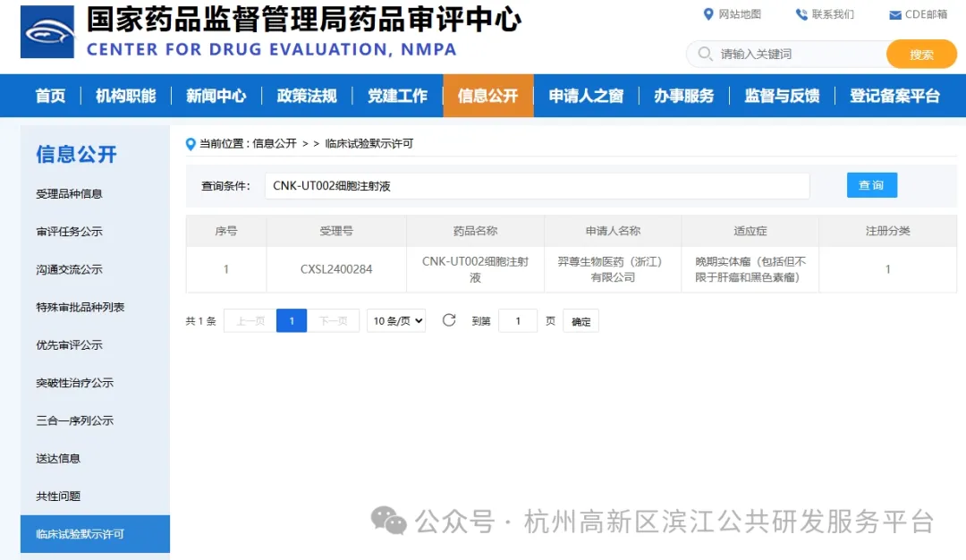Viewport: 966px width, 560px height.
Task: Click the CDE mailbox envelope icon
Action: (894, 15)
